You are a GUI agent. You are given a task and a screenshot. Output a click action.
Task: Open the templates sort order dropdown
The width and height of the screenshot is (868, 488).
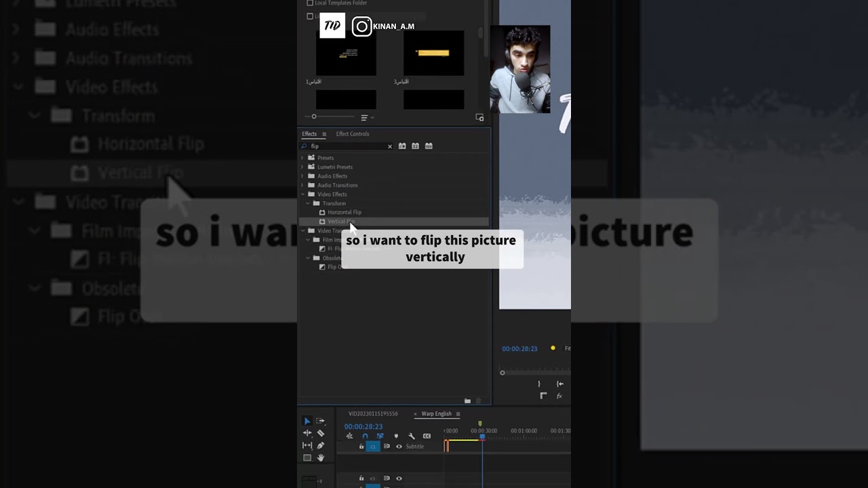[x=367, y=117]
